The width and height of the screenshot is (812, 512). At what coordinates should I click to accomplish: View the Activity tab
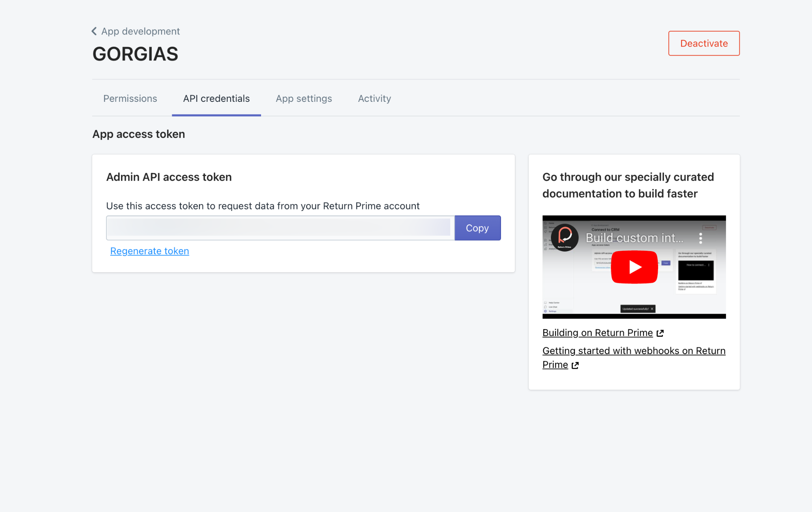[374, 99]
